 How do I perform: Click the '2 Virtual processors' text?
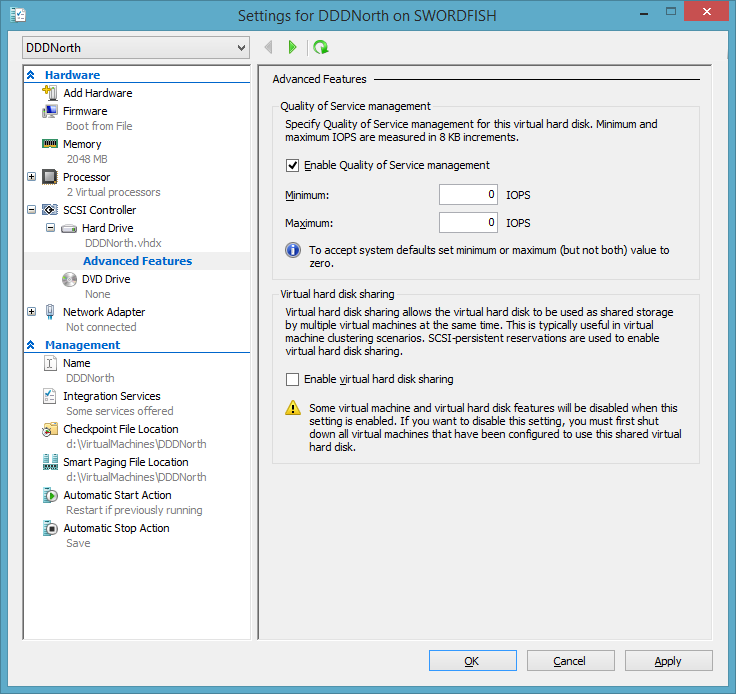113,192
